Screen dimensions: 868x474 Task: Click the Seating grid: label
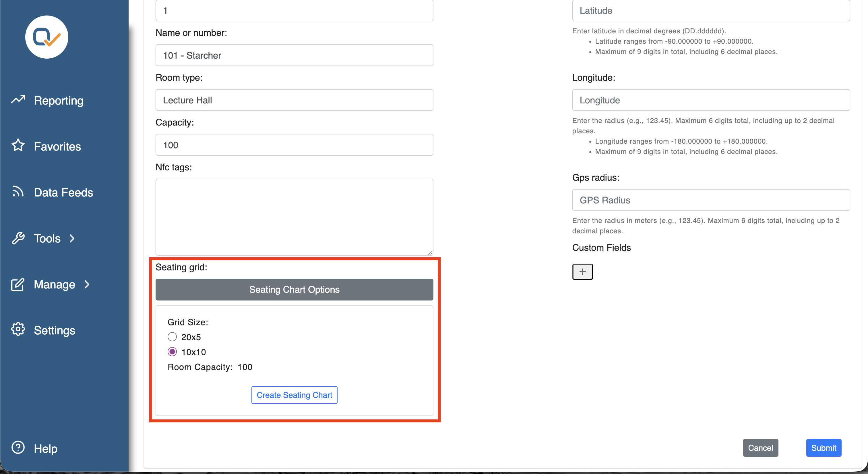pyautogui.click(x=181, y=267)
